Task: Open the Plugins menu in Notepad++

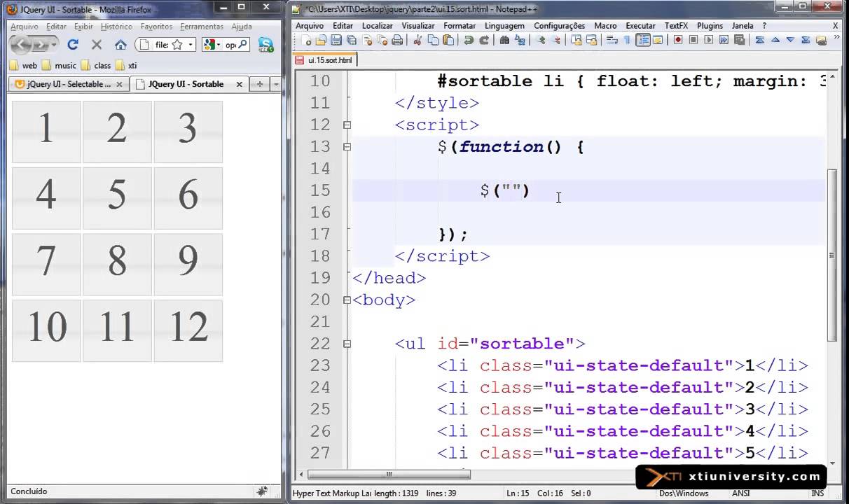Action: [710, 26]
